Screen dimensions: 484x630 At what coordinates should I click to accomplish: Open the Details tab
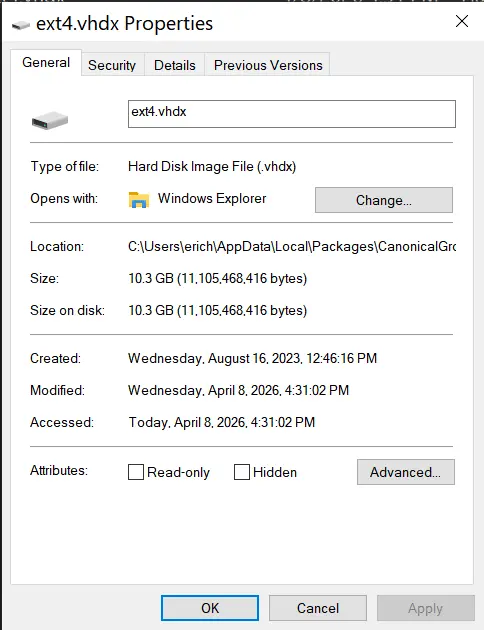(175, 65)
